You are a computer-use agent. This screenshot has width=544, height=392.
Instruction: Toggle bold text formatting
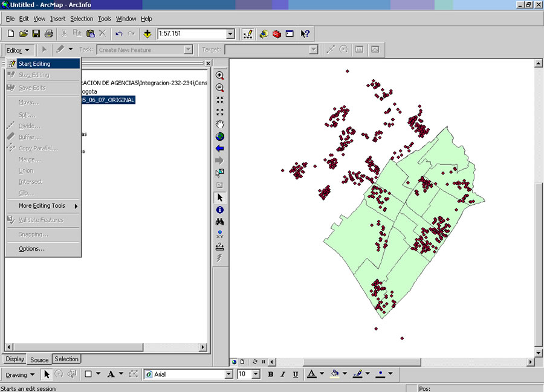tap(270, 374)
